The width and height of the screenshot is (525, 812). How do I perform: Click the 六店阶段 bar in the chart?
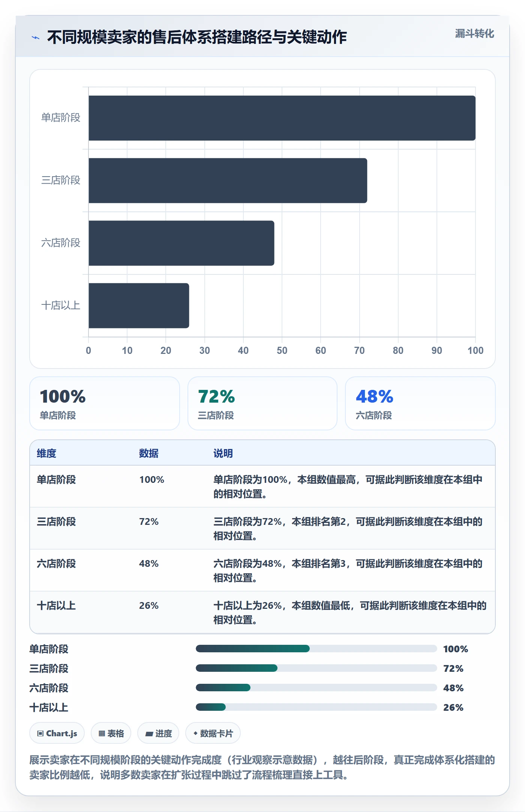point(181,243)
